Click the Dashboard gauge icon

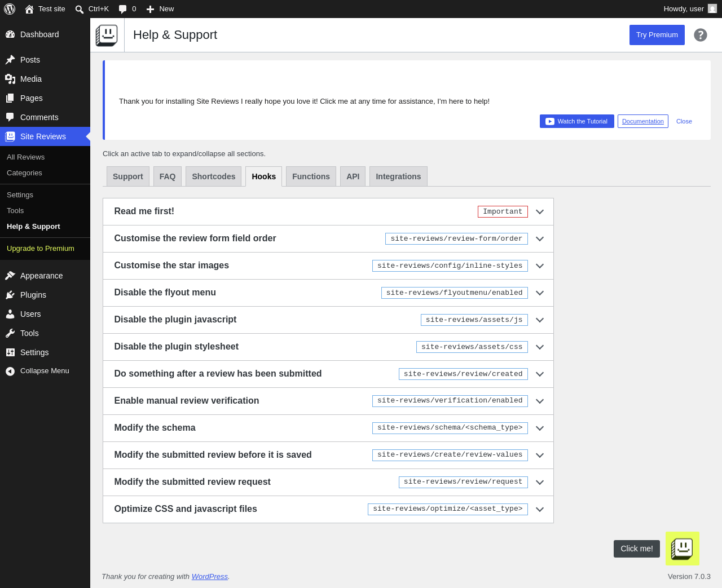click(10, 34)
